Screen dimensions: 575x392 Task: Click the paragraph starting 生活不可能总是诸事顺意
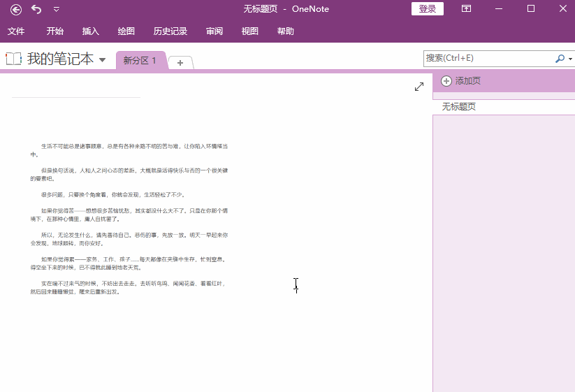click(129, 150)
